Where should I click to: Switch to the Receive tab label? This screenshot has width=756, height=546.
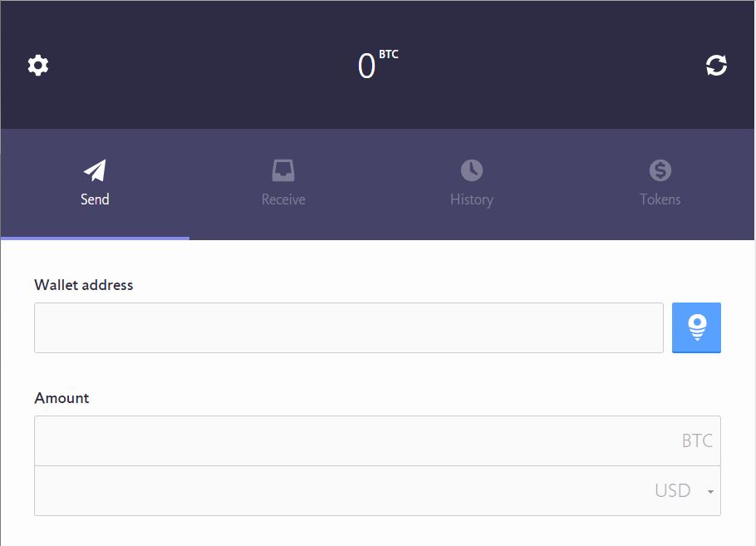pyautogui.click(x=283, y=199)
